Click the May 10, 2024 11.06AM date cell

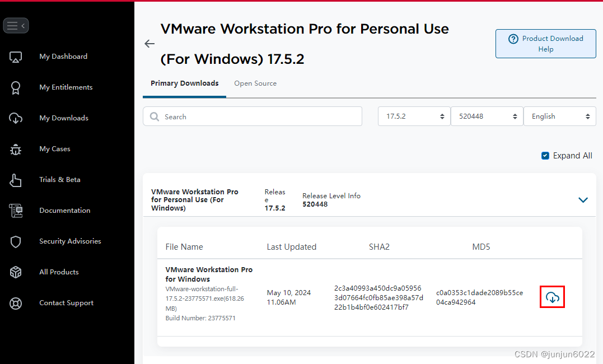289,297
